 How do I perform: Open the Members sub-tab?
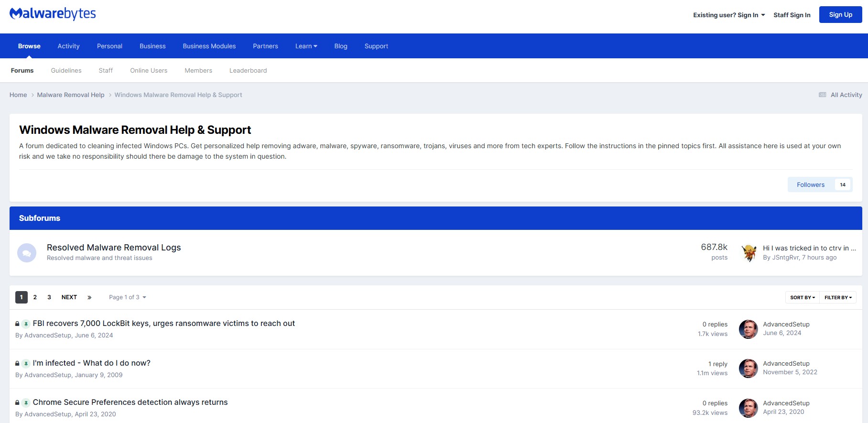[198, 70]
